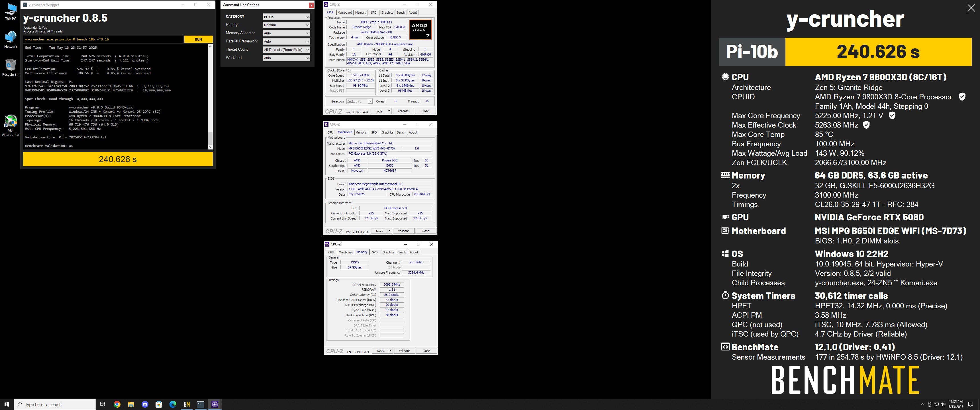This screenshot has width=980, height=410.
Task: Switch to the CPU-Z taskbar icon
Action: pos(215,404)
